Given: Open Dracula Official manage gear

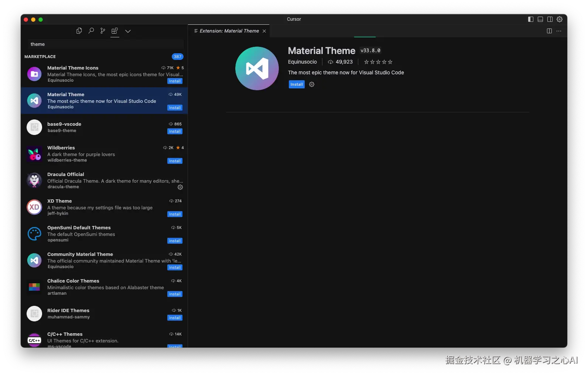Looking at the screenshot, I should pyautogui.click(x=180, y=187).
